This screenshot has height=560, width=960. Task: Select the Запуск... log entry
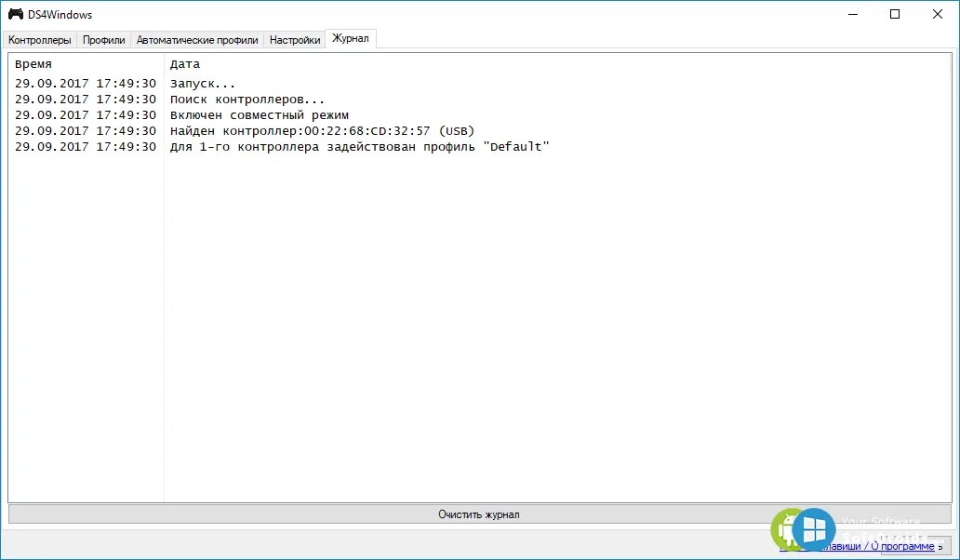coord(203,83)
